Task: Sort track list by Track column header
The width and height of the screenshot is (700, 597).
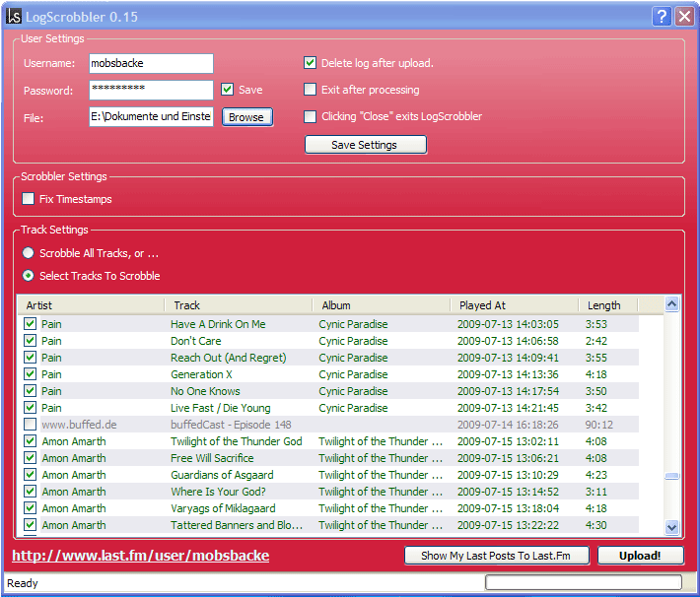Action: [x=239, y=305]
